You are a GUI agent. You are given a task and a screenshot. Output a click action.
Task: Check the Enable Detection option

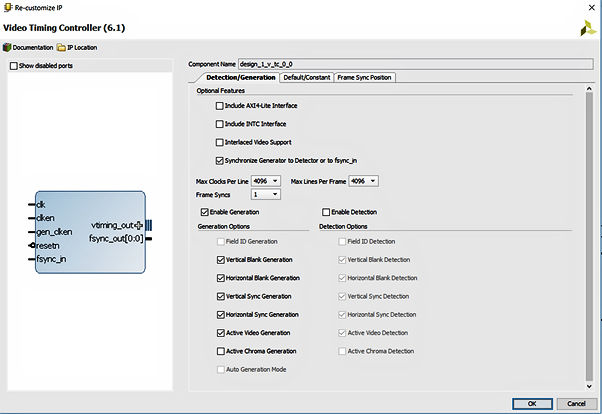tap(326, 212)
